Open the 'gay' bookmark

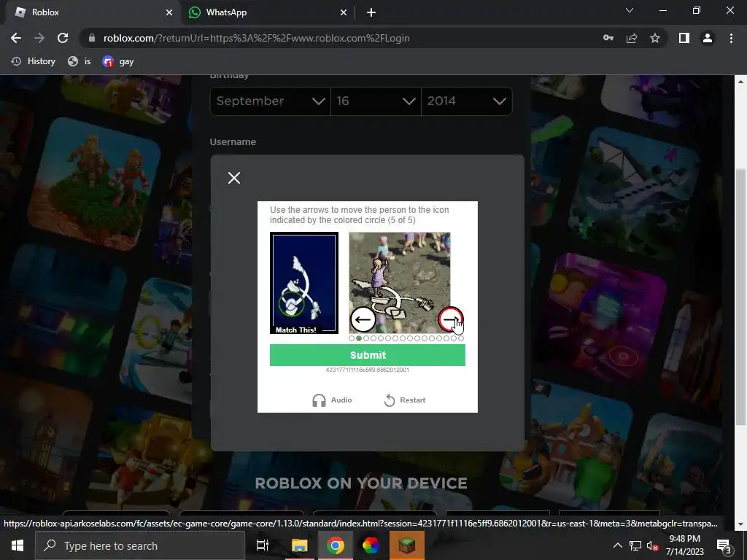(118, 61)
